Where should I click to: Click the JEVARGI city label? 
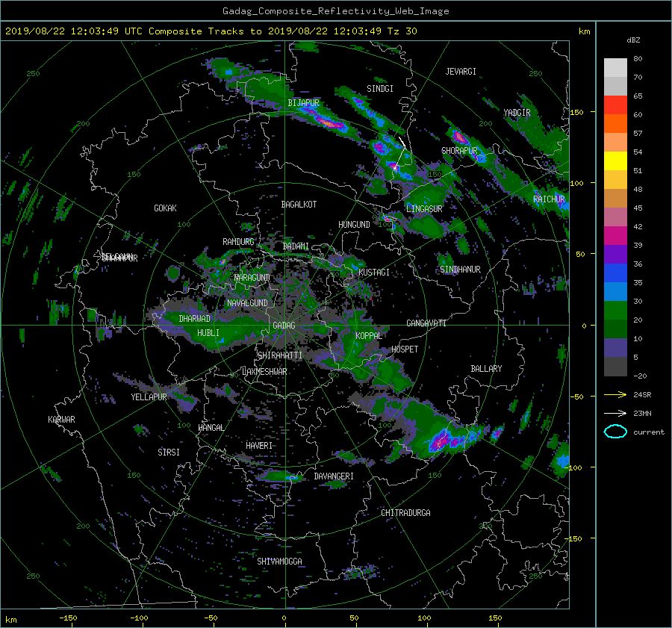click(x=461, y=72)
